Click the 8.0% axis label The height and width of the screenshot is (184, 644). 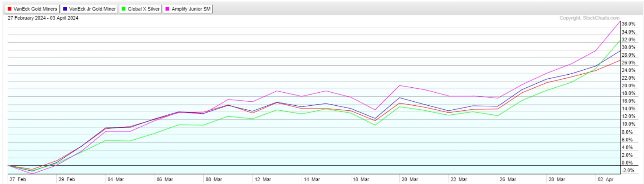coord(627,132)
